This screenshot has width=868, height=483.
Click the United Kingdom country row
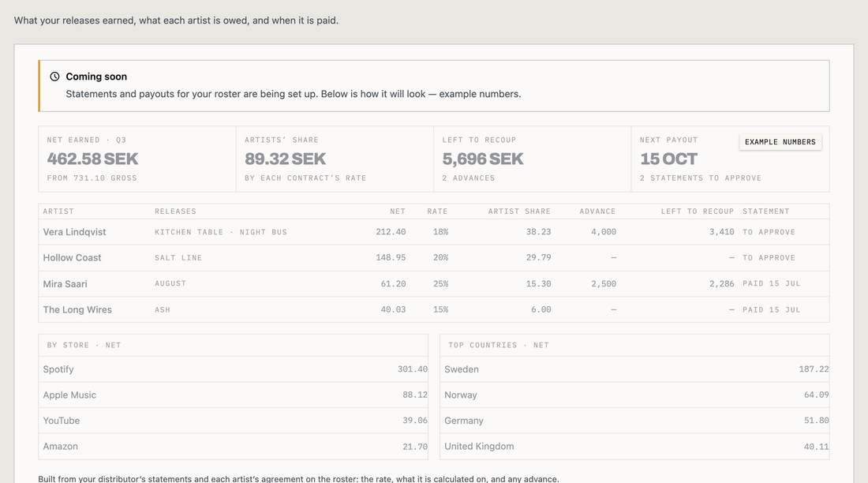click(634, 447)
